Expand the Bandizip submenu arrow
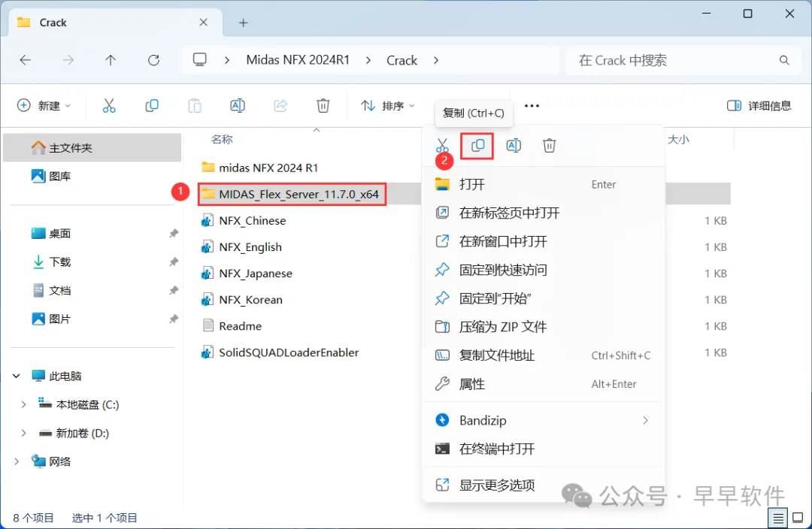Viewport: 812px width, 529px height. click(x=645, y=420)
